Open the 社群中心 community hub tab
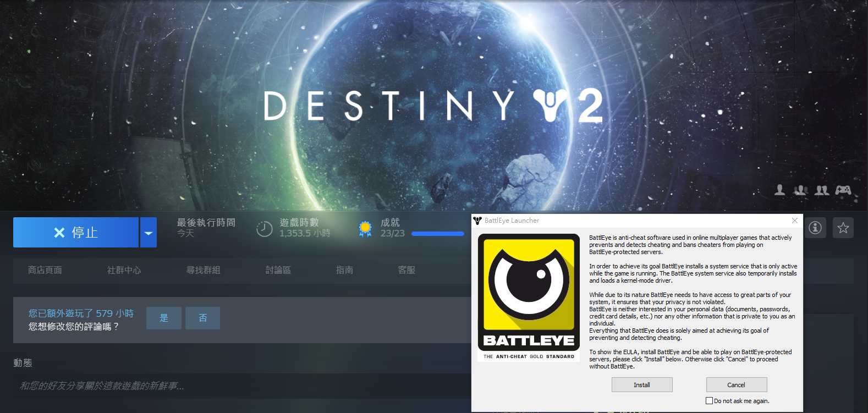The image size is (868, 413). click(x=124, y=270)
